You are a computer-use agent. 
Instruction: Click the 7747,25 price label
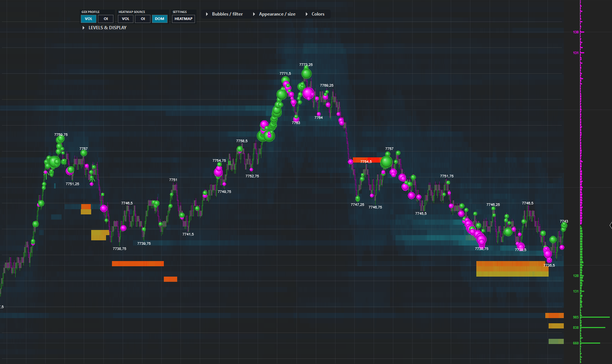[357, 204]
